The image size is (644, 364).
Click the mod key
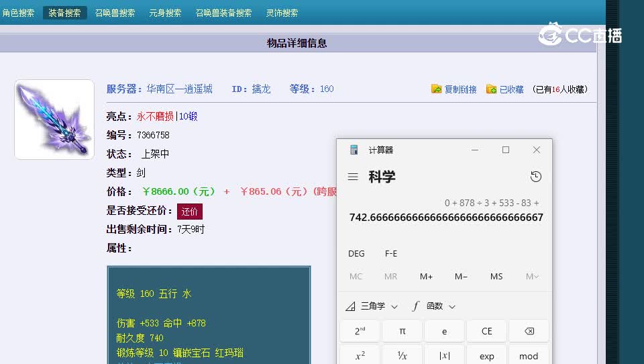[529, 355]
